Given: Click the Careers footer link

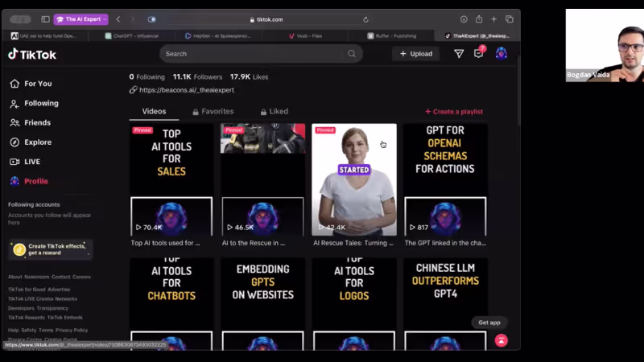Looking at the screenshot, I should pyautogui.click(x=81, y=277).
